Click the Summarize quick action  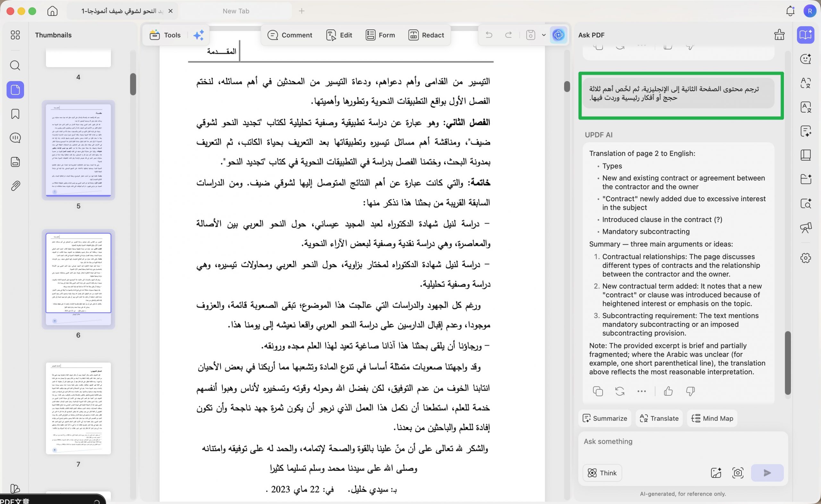tap(605, 418)
